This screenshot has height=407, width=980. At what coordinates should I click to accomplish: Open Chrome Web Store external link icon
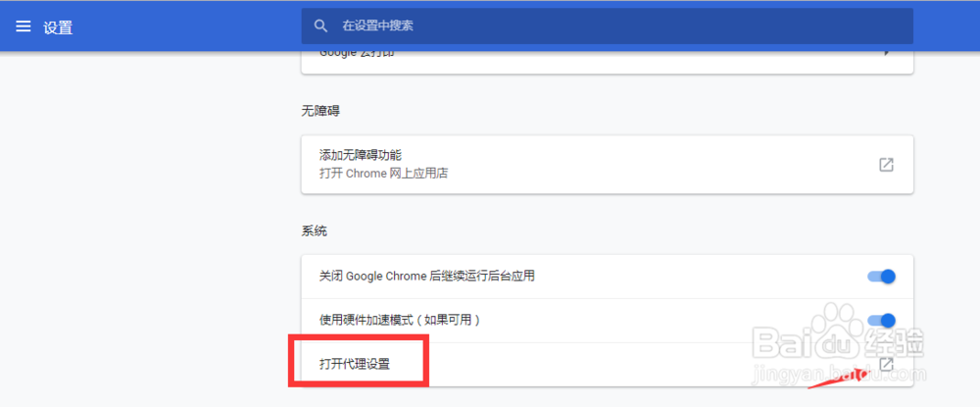click(886, 165)
